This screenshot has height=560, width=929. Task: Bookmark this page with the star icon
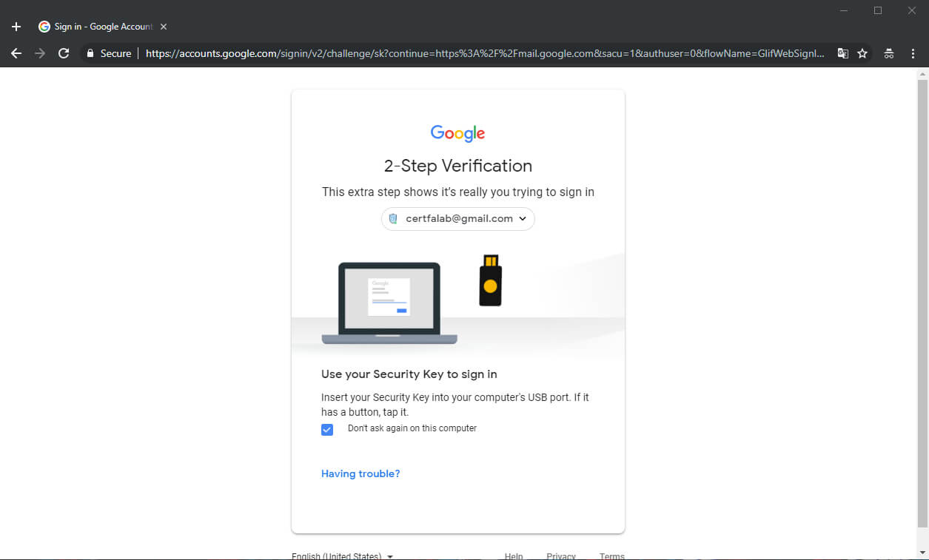[863, 53]
